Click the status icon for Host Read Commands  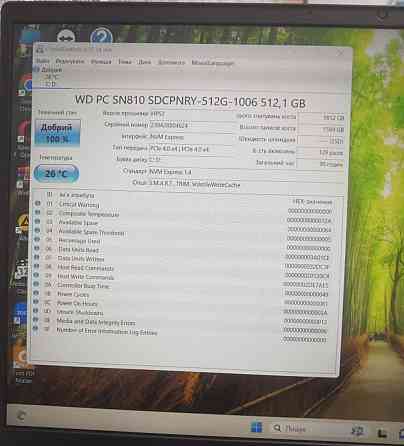pyautogui.click(x=36, y=266)
